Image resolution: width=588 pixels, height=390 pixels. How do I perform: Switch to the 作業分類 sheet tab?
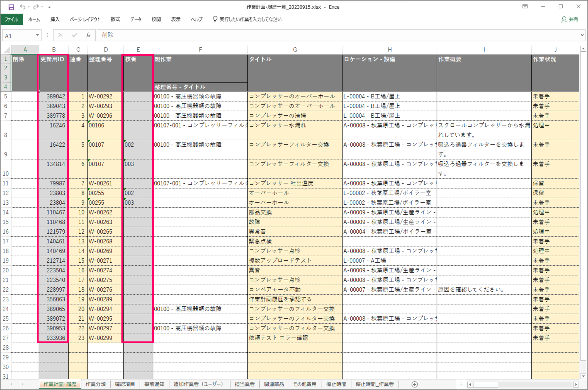95,384
